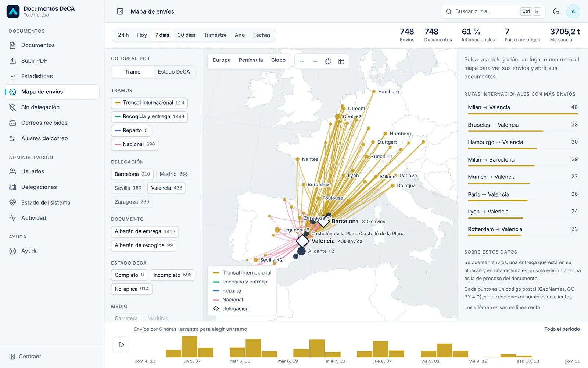
Task: Click the zoom in plus icon on map
Action: point(302,61)
